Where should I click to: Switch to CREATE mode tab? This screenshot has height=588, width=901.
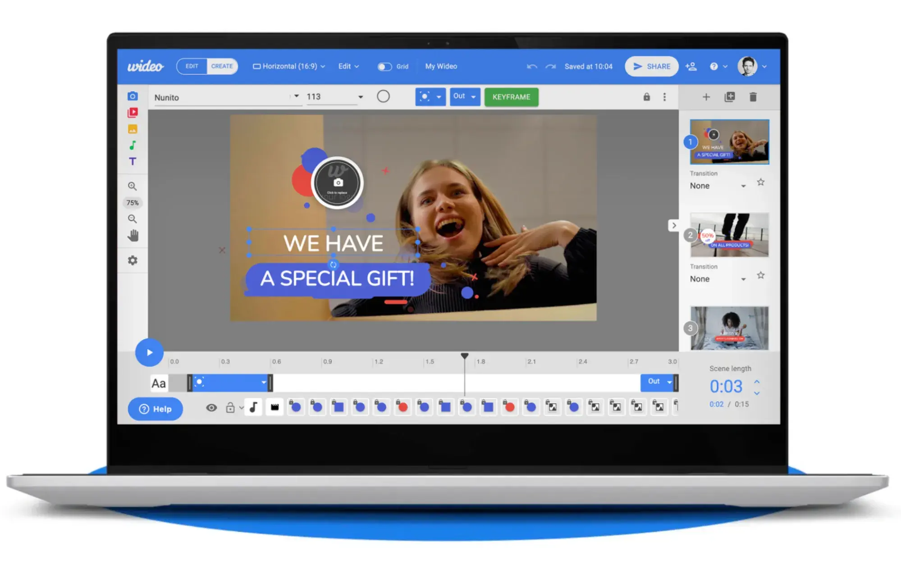point(221,66)
